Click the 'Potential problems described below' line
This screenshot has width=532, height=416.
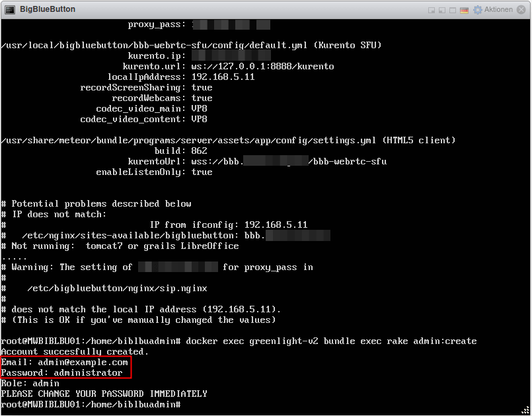tap(96, 204)
